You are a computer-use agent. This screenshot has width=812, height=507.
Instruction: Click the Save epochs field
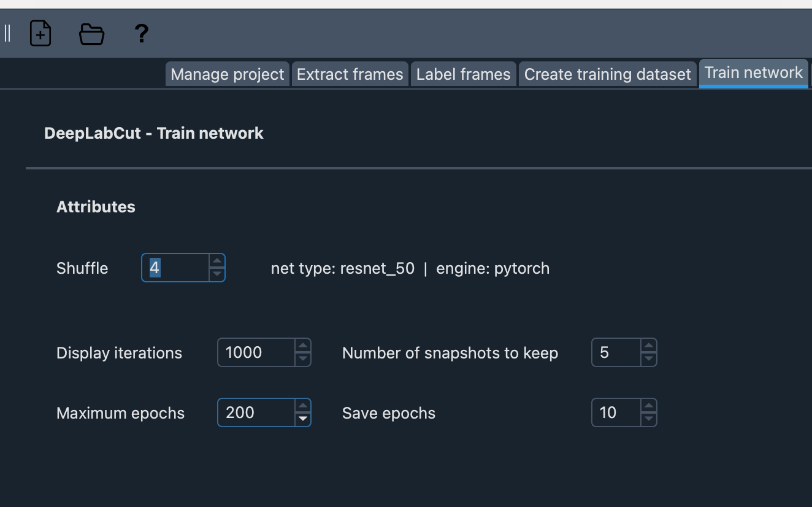616,412
